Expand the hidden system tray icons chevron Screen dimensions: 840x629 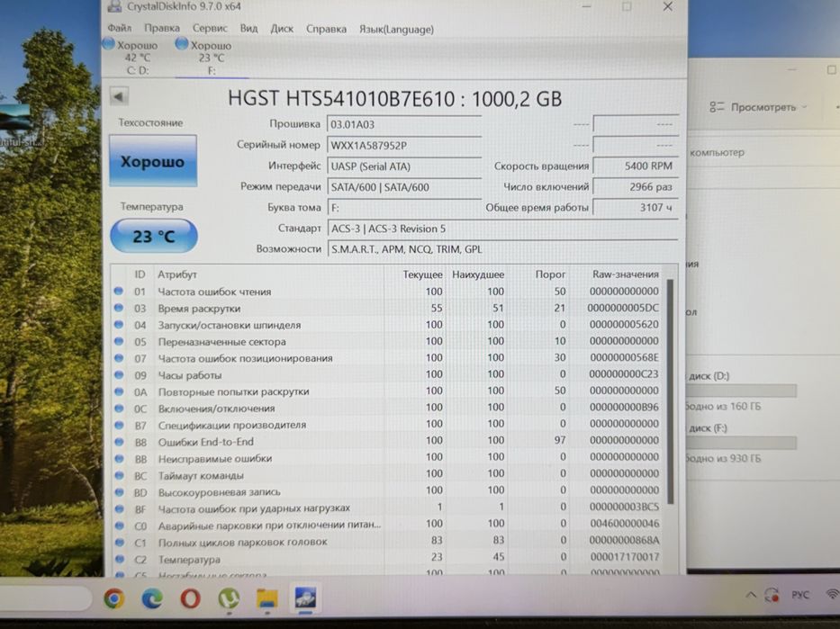pyautogui.click(x=750, y=595)
